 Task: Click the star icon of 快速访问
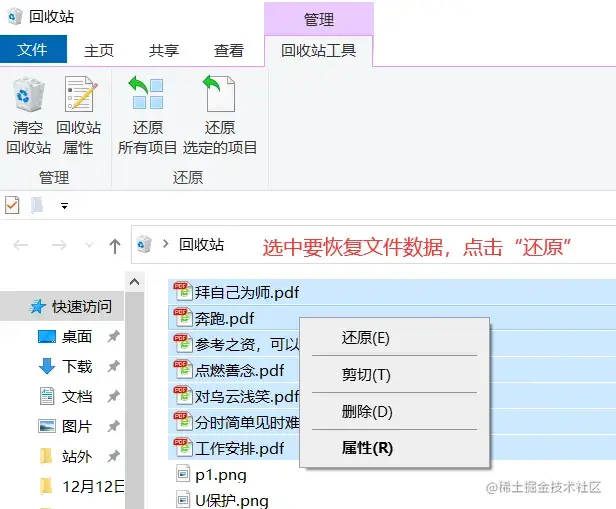[x=38, y=306]
